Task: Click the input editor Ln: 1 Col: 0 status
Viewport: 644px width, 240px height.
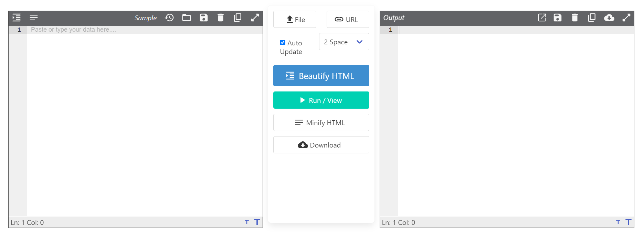Action: (27, 222)
